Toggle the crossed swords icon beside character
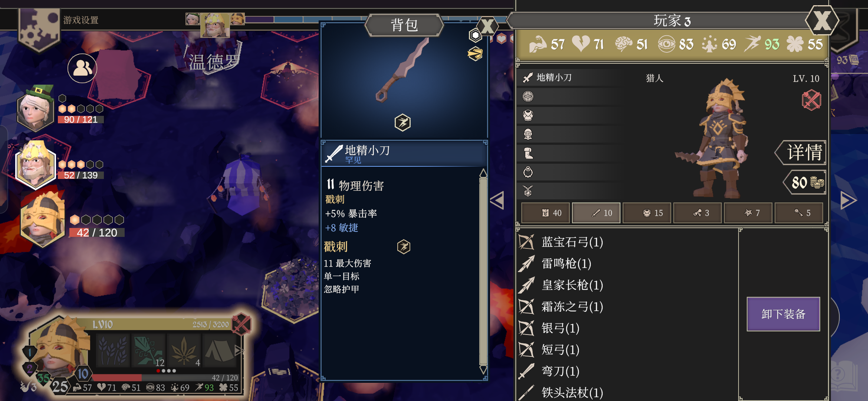The height and width of the screenshot is (401, 868). (811, 100)
